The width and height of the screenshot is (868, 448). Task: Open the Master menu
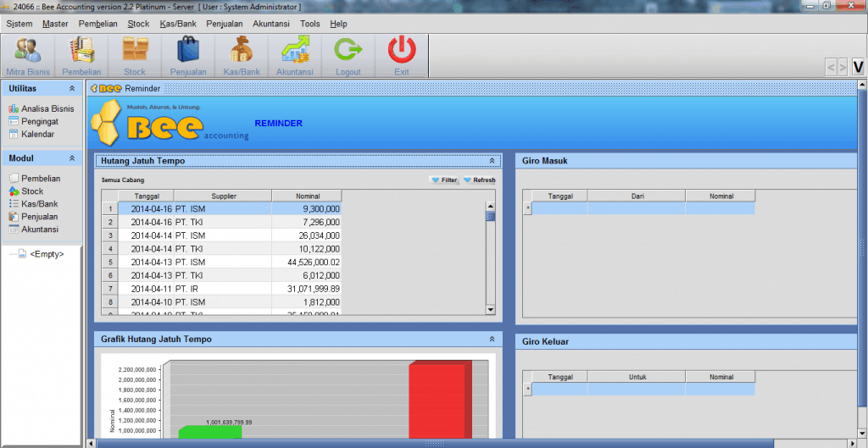(x=55, y=24)
